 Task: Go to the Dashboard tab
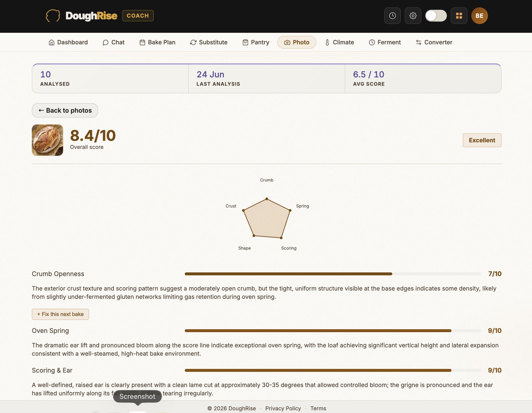pyautogui.click(x=68, y=42)
